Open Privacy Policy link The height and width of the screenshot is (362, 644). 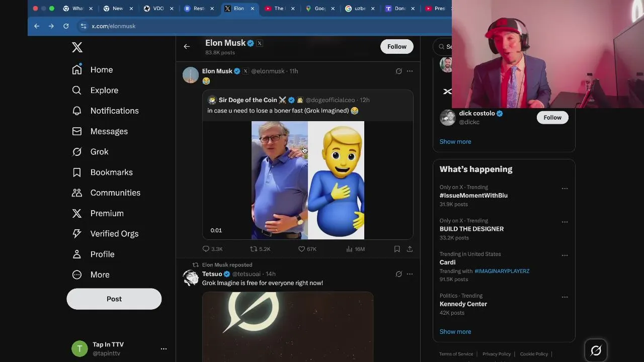(x=497, y=354)
